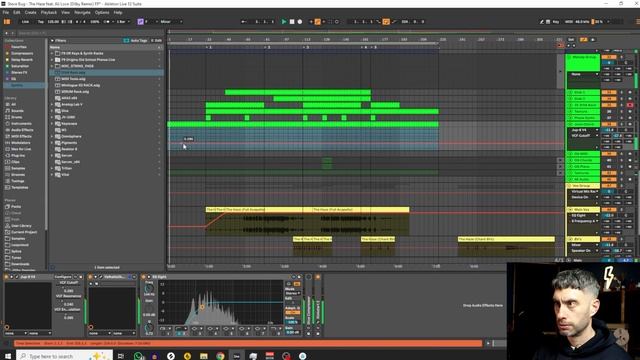Start playback with the green Play button

tap(284, 22)
